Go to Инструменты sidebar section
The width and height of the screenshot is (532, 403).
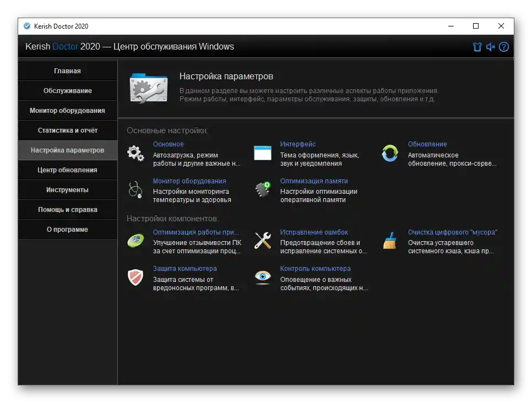point(68,189)
